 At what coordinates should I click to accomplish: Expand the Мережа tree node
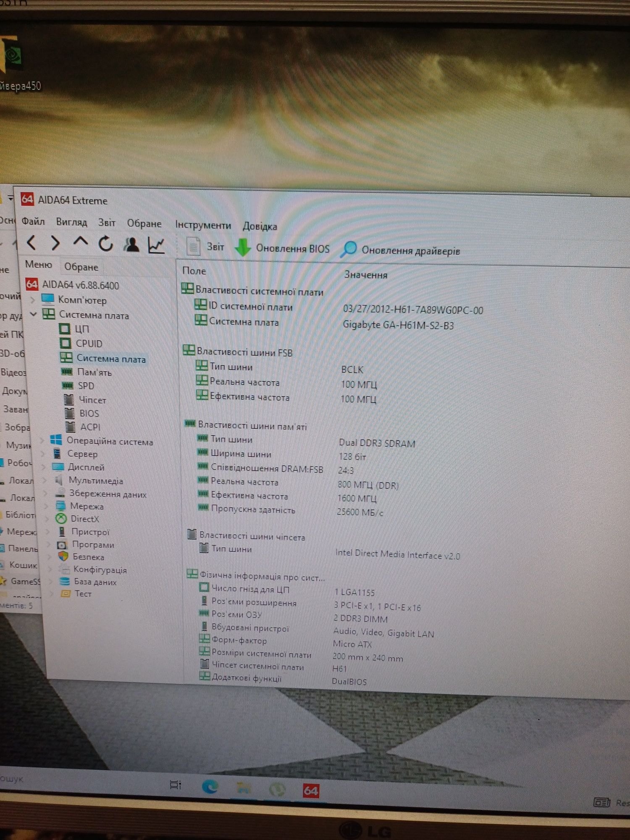[x=47, y=506]
